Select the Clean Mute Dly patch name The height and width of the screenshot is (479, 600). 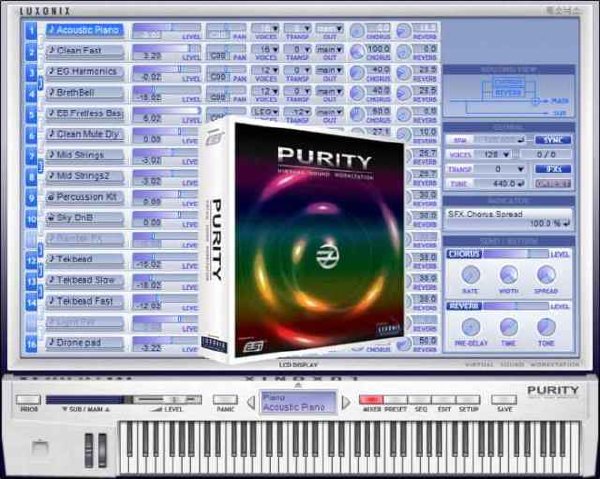(x=85, y=134)
